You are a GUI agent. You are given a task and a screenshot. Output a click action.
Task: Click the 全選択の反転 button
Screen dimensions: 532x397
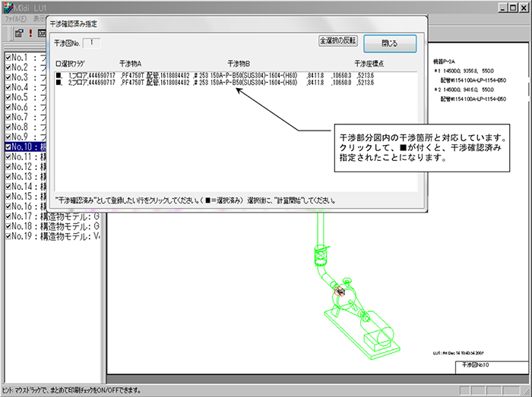coord(337,41)
